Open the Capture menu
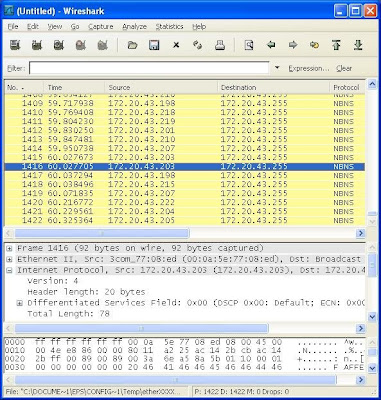The height and width of the screenshot is (400, 381). (101, 27)
